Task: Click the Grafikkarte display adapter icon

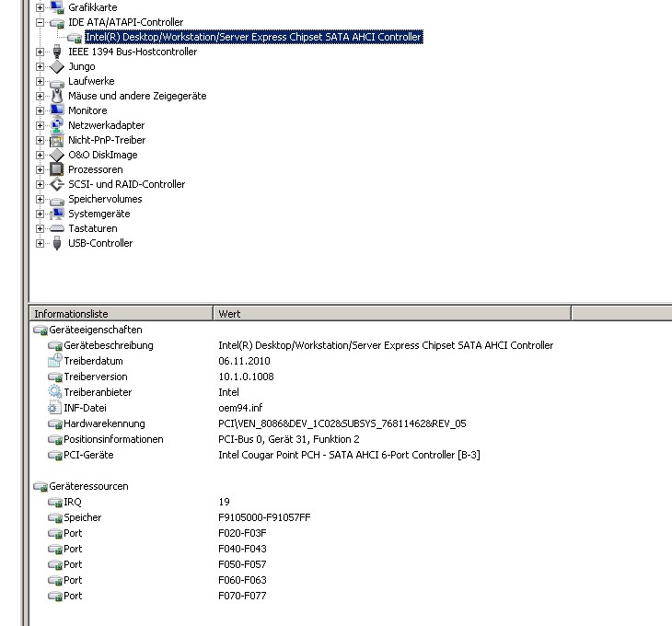Action: (x=57, y=7)
